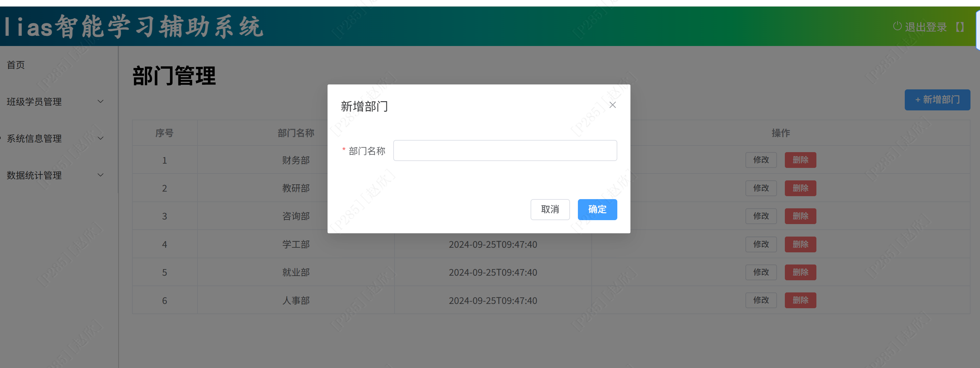Open the 首页 menu item
The image size is (980, 368).
[16, 65]
